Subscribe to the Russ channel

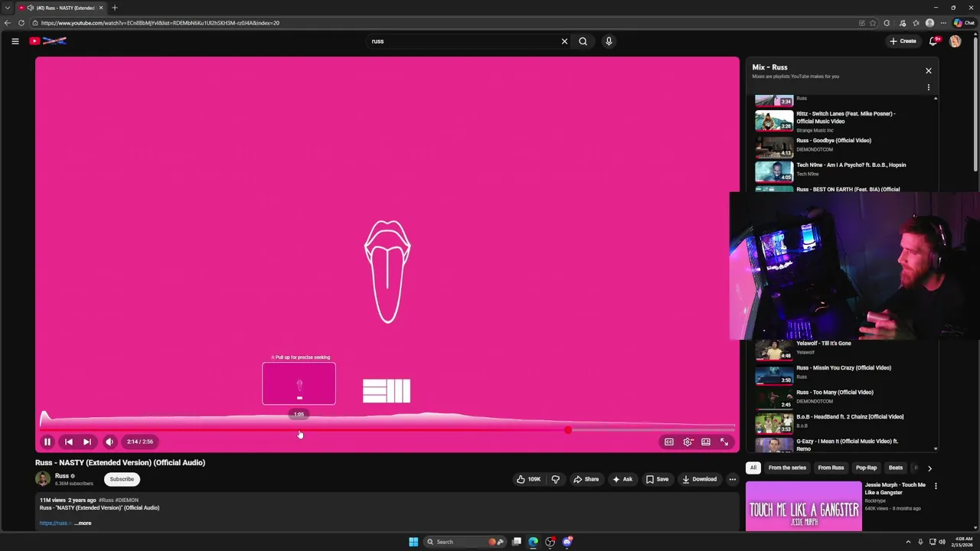[121, 479]
